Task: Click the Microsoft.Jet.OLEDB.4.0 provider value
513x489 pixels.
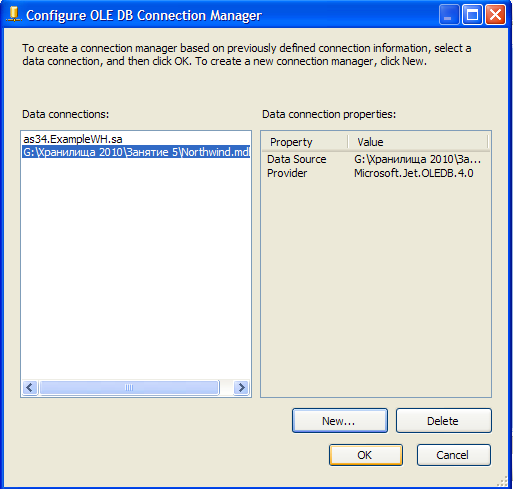Action: click(x=413, y=173)
